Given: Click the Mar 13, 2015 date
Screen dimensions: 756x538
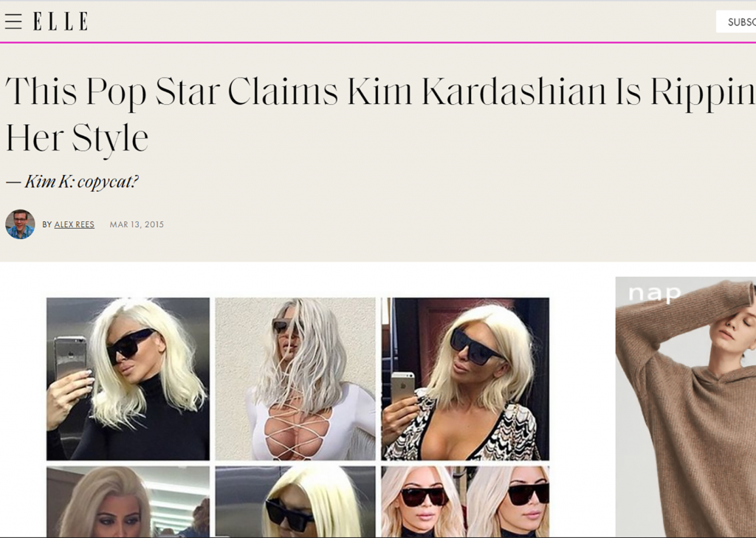Looking at the screenshot, I should click(x=137, y=224).
